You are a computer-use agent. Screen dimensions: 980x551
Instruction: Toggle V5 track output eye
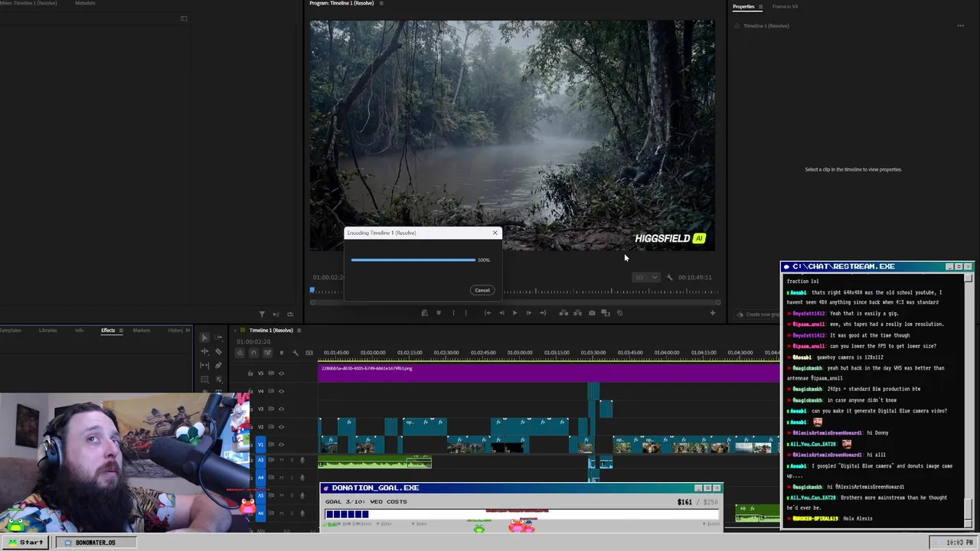tap(281, 373)
